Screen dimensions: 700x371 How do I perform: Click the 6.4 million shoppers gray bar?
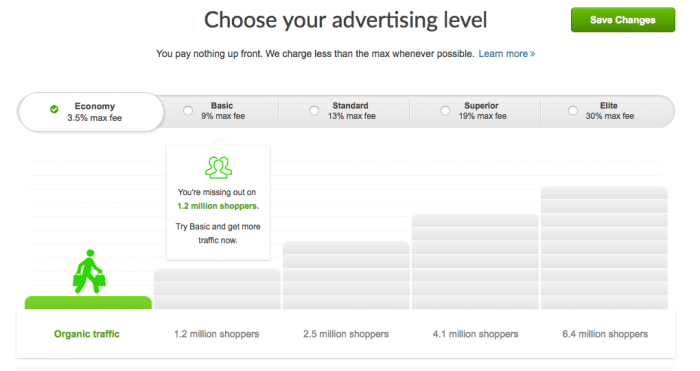(604, 248)
